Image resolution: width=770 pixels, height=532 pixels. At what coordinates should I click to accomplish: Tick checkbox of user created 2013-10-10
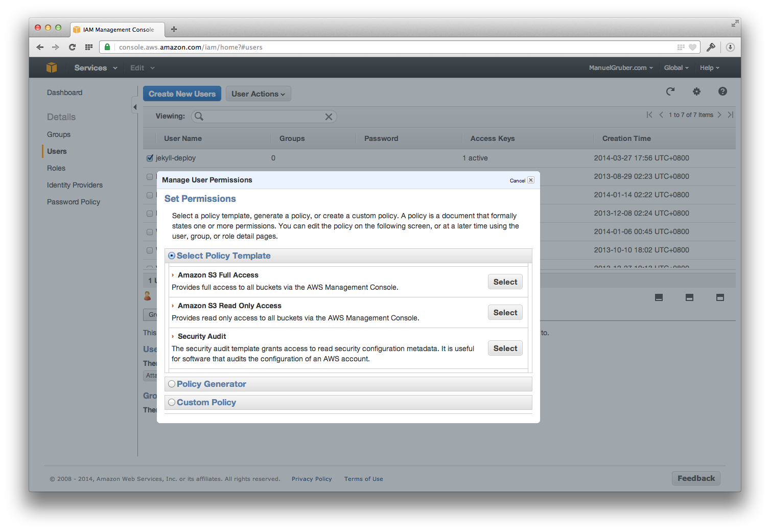[x=150, y=250]
